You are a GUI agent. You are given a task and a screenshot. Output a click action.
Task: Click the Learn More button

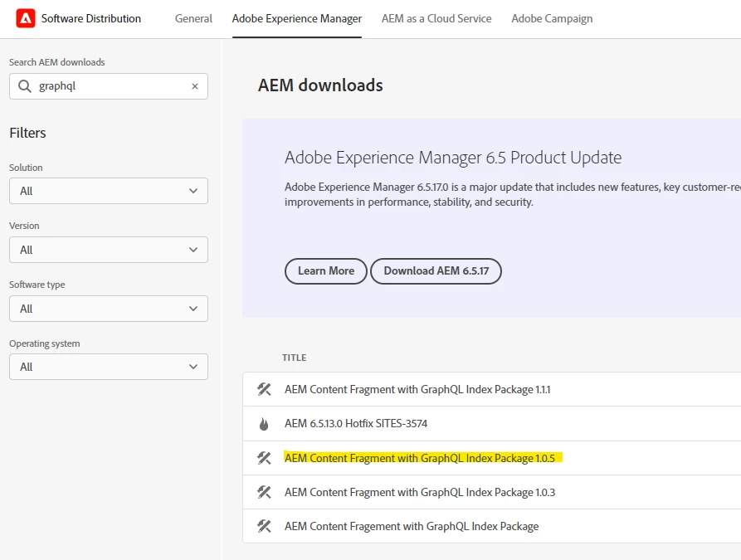click(x=326, y=271)
